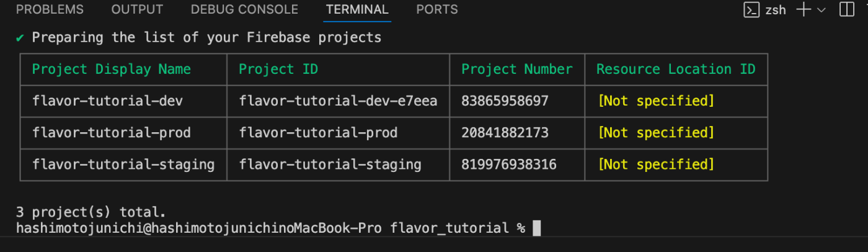Click the Project Display Name column header
The height and width of the screenshot is (252, 868).
tap(112, 69)
